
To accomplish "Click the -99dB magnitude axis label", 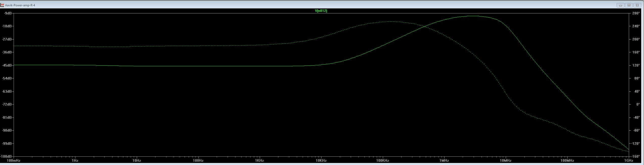I will point(7,143).
